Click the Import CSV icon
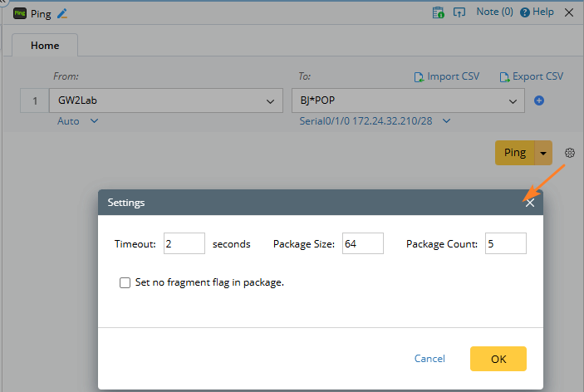 pyautogui.click(x=420, y=77)
